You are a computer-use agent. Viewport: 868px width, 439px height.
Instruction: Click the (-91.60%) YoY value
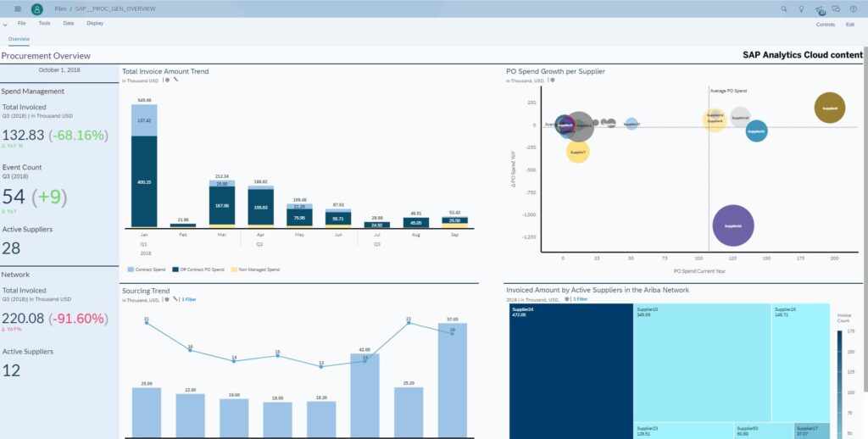pyautogui.click(x=78, y=319)
